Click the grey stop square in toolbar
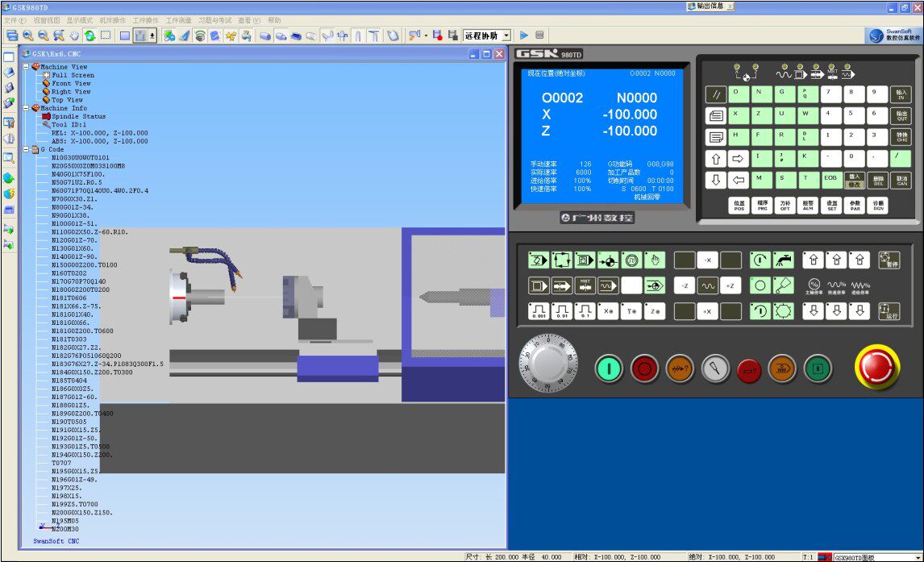The height and width of the screenshot is (562, 924). [x=539, y=35]
